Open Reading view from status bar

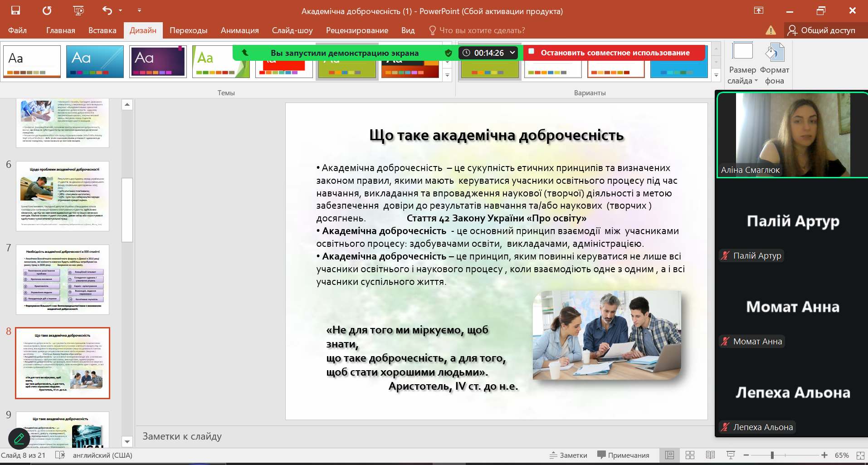pyautogui.click(x=710, y=455)
